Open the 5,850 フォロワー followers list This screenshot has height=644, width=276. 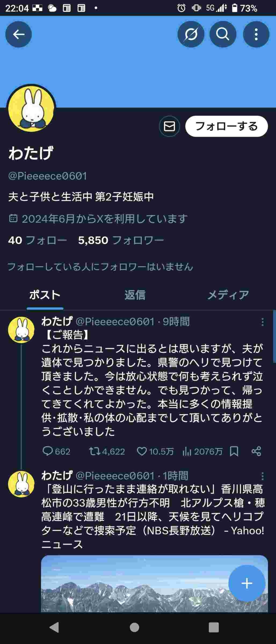coord(121,240)
